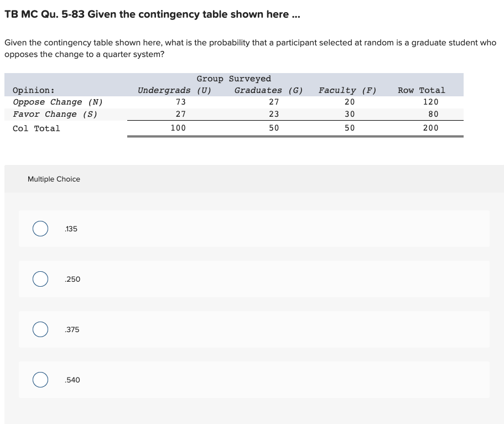Click the "Col Total" row label
This screenshot has height=424, width=504.
coord(37,128)
